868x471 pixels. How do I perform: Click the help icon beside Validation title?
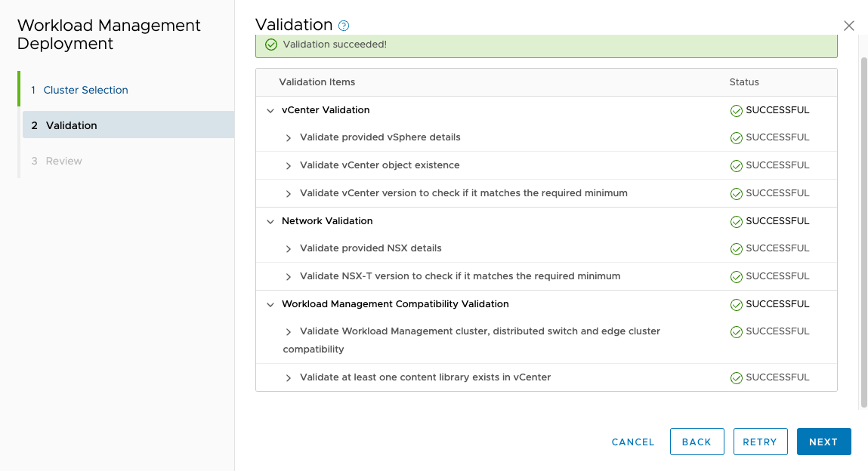344,26
